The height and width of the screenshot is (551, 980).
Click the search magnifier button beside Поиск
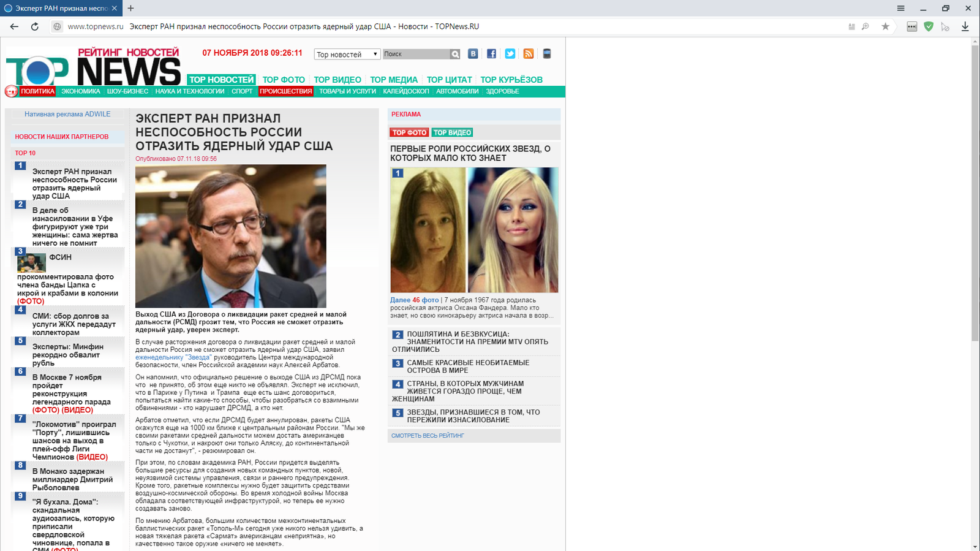pos(455,54)
